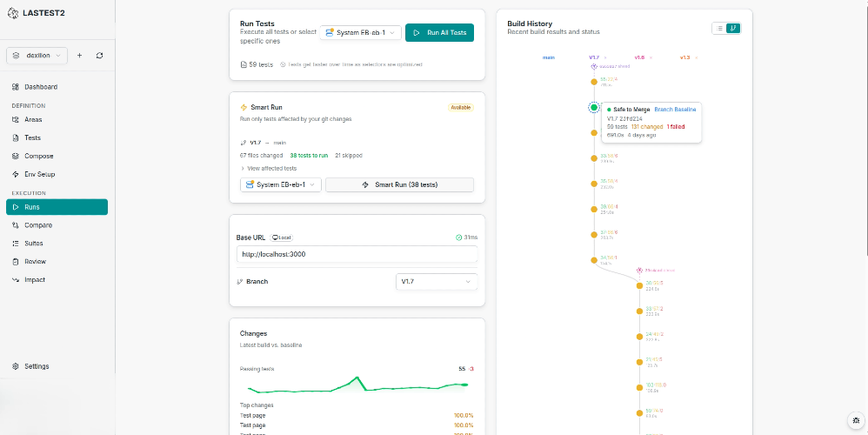Click the branch icon next to Branch label
The image size is (868, 435).
click(240, 282)
